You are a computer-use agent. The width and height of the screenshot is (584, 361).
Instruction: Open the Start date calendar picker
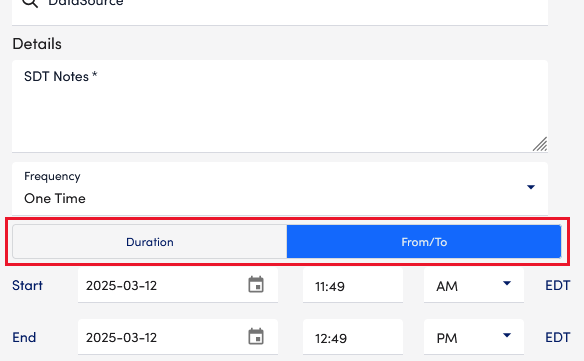click(256, 285)
